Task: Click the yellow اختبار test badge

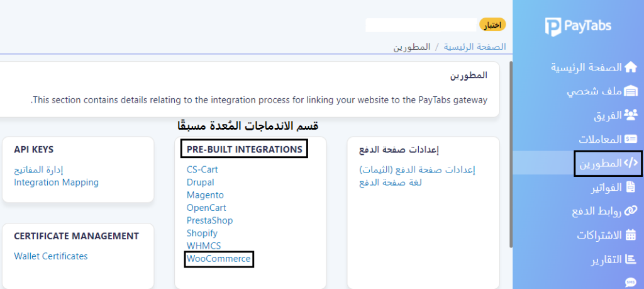Action: [493, 25]
